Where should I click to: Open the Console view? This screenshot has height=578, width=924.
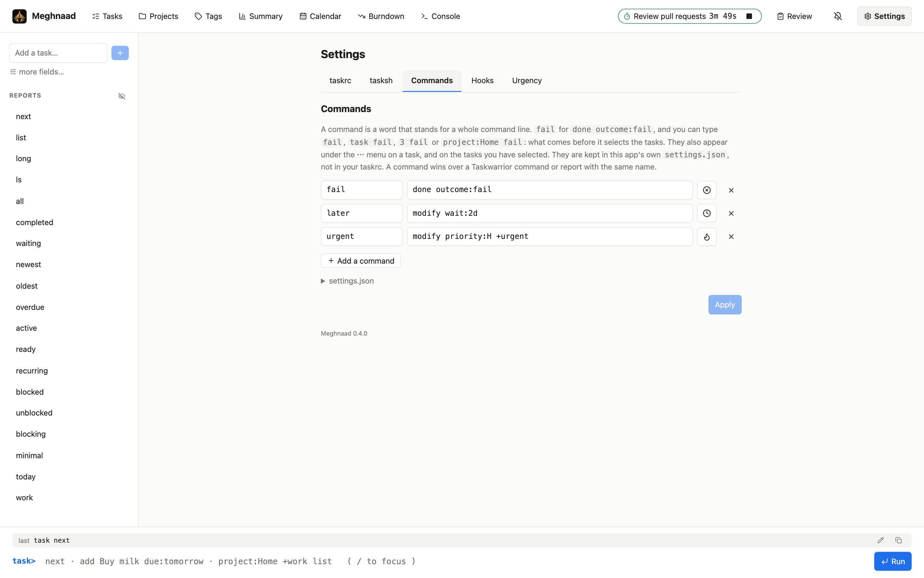point(440,16)
